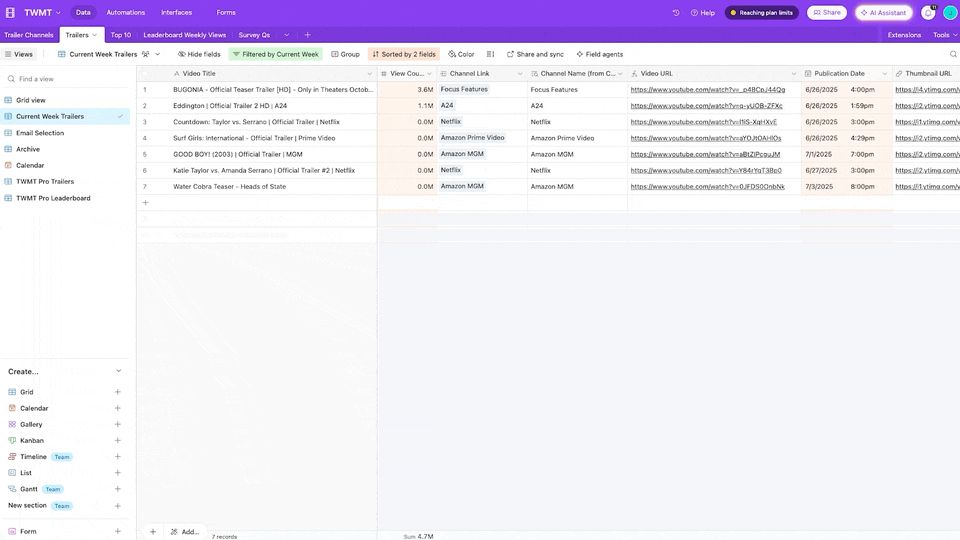960x540 pixels.
Task: Add a Grid view with plus
Action: click(118, 392)
